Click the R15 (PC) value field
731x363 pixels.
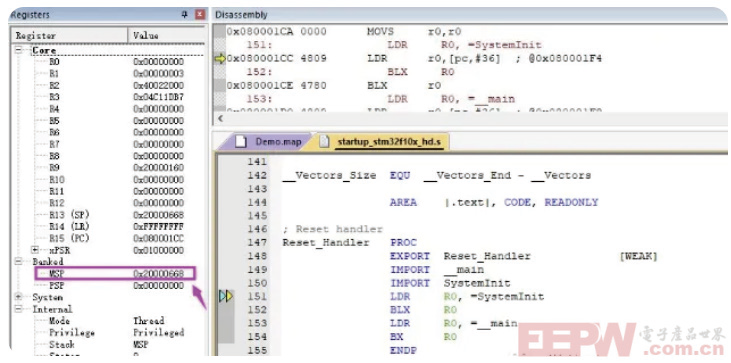159,238
